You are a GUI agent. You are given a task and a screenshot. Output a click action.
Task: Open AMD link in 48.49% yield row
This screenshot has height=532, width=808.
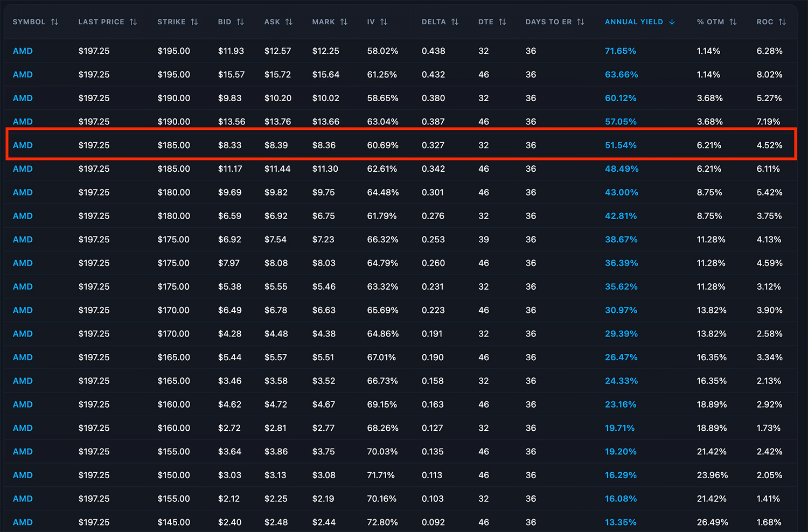pos(23,169)
